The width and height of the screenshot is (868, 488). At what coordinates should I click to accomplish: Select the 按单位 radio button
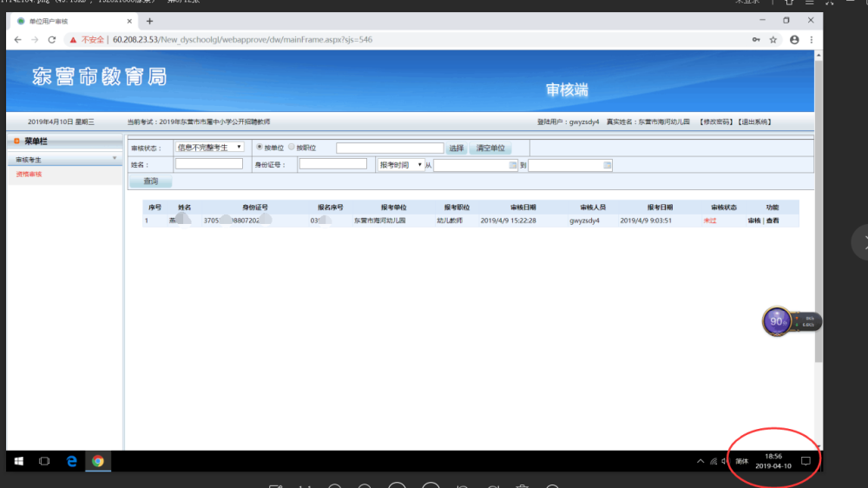tap(259, 148)
